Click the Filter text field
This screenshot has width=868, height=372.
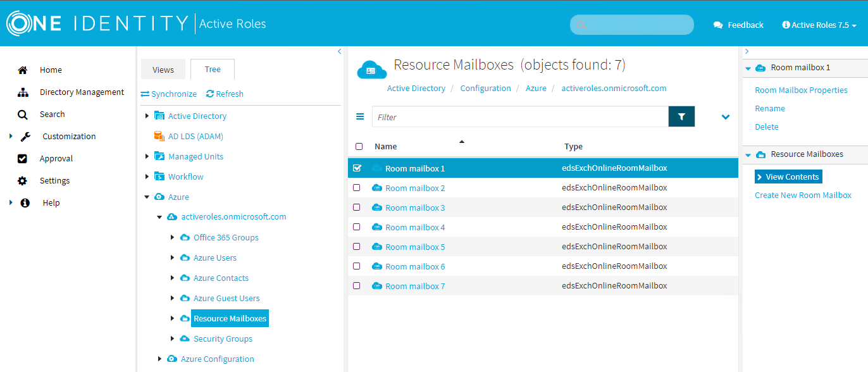[520, 116]
